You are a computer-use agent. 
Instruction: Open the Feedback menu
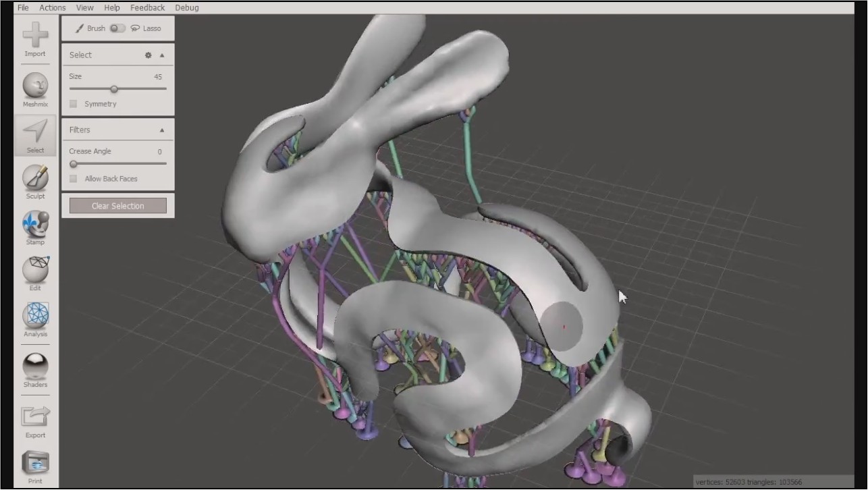coord(147,7)
